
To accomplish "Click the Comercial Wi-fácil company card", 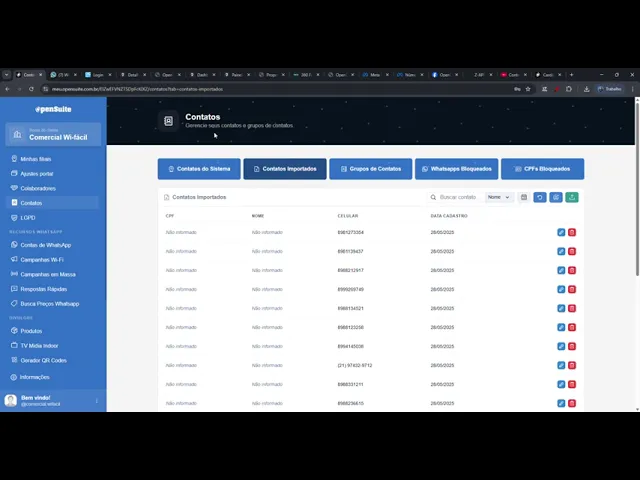I will (x=53, y=134).
